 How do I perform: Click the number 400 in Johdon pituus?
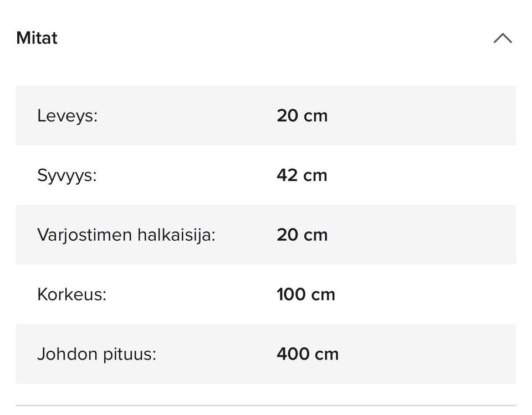point(293,354)
